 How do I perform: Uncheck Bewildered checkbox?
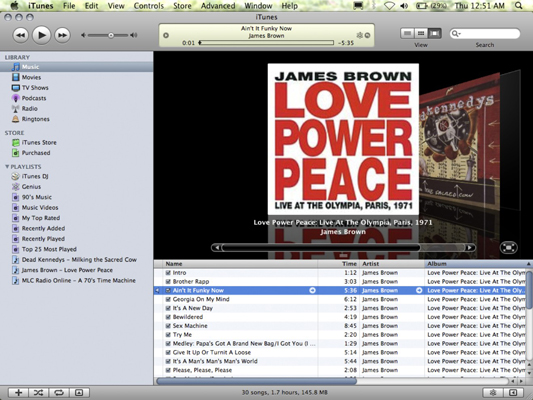coord(168,317)
